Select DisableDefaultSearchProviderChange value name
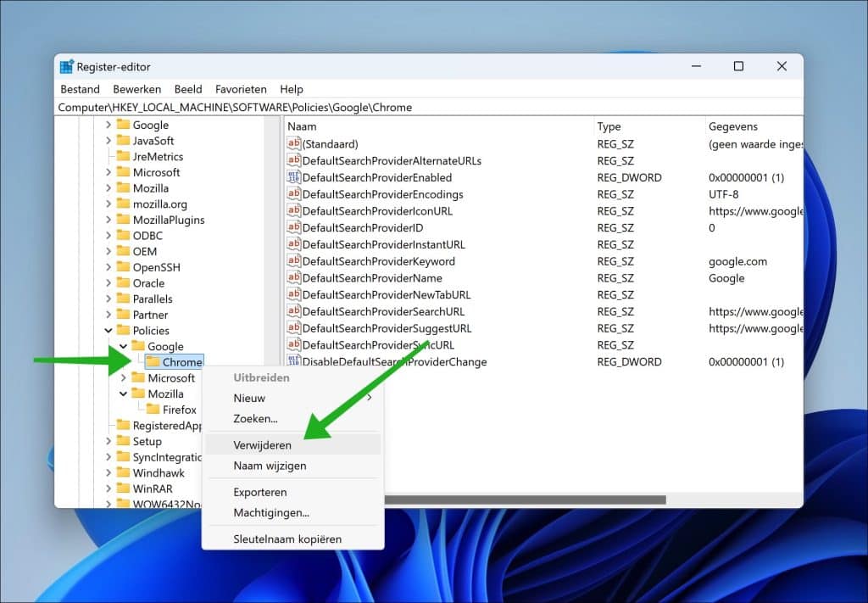 tap(395, 361)
